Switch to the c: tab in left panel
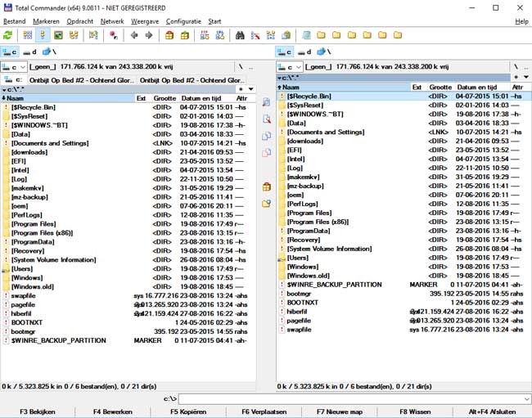 point(13,80)
